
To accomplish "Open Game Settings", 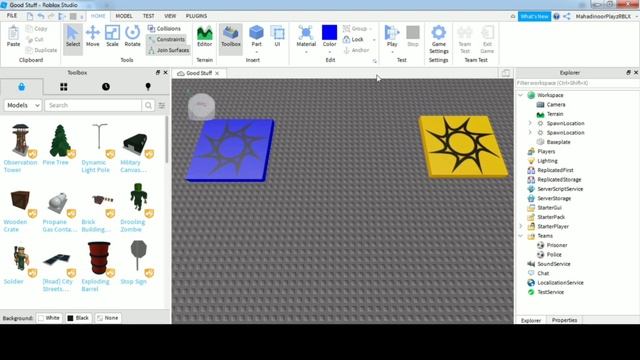I will coord(439,39).
